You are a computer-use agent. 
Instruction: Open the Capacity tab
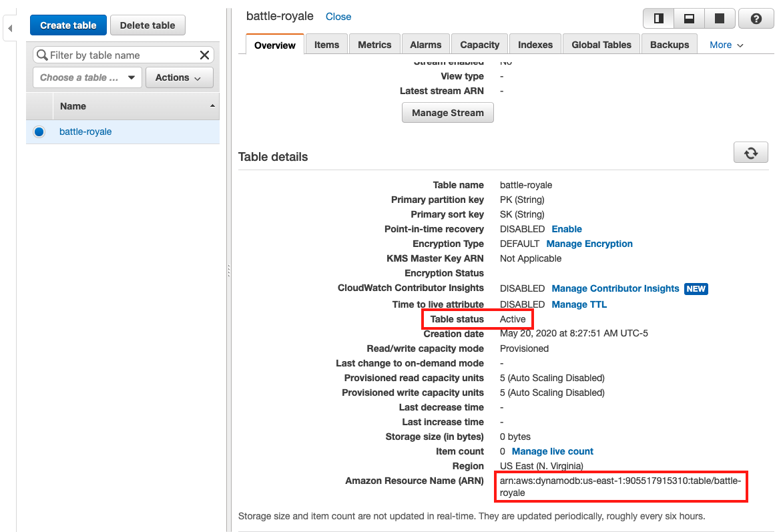(x=479, y=45)
